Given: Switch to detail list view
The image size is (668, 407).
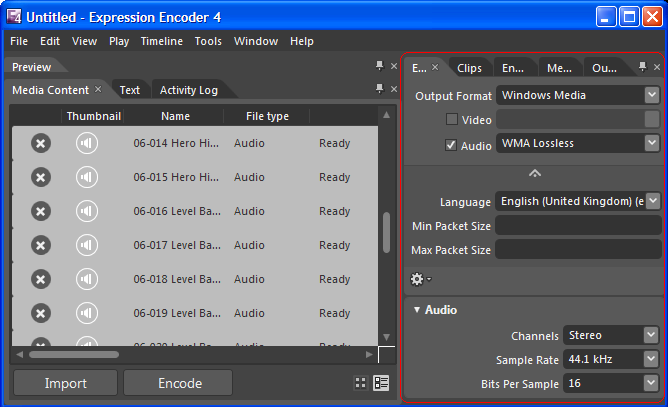Looking at the screenshot, I should [x=380, y=383].
